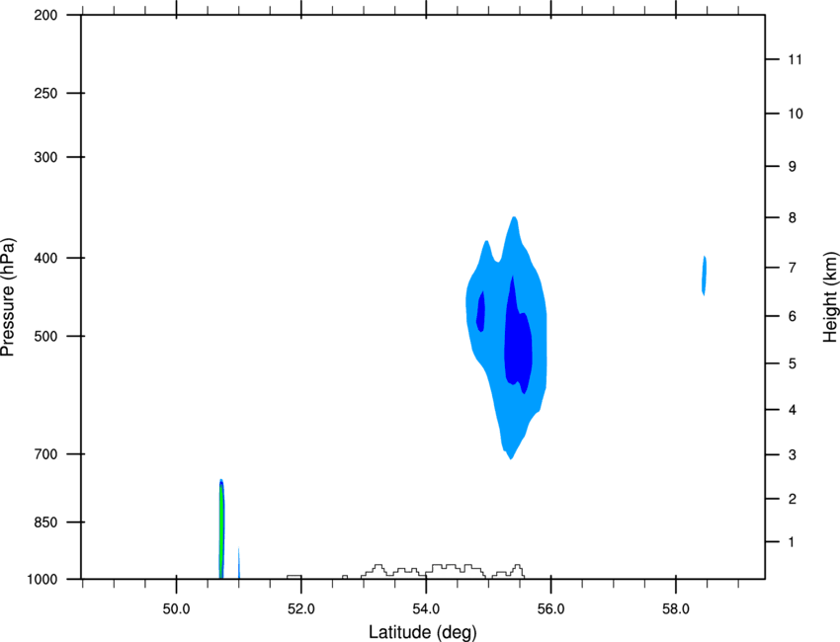
Task: Pick the 7 km height label
Action: pyautogui.click(x=793, y=268)
